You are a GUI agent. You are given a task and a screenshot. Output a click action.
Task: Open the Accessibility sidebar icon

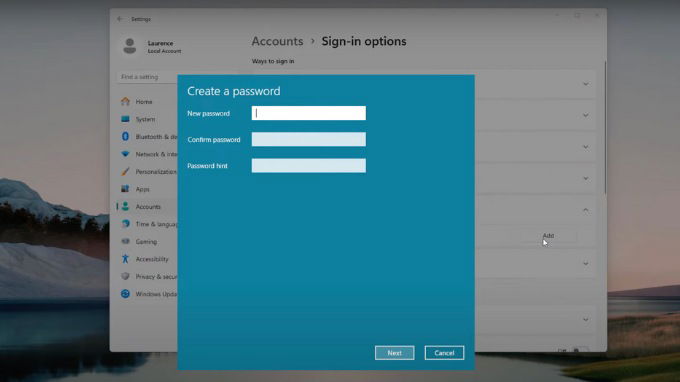point(125,259)
